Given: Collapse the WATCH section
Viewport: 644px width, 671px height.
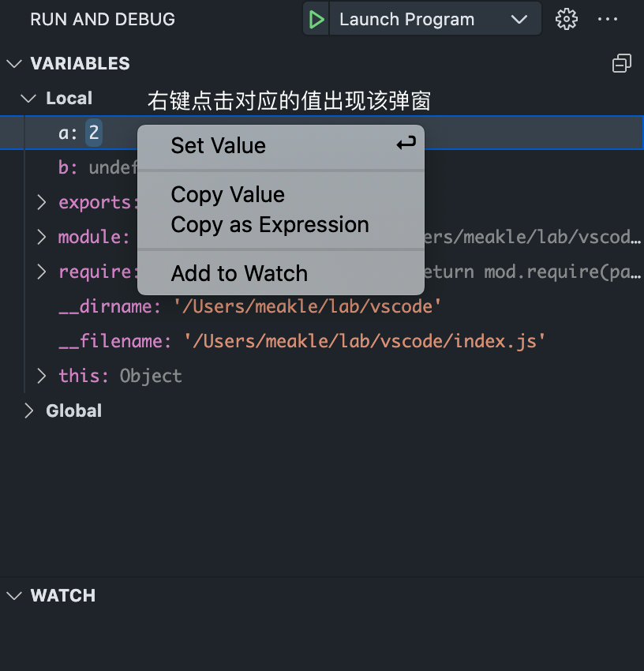Looking at the screenshot, I should click(x=13, y=596).
